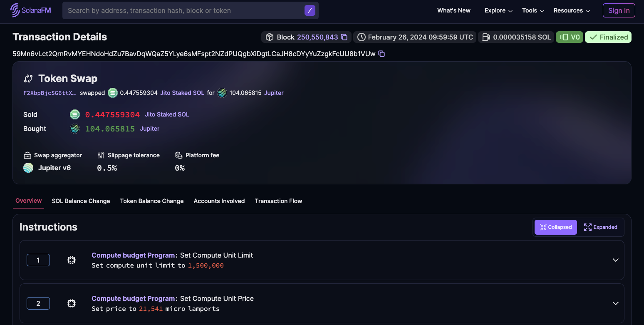Viewport: 644px width, 325px height.
Task: Click the instruction number 1 box
Action: click(38, 260)
